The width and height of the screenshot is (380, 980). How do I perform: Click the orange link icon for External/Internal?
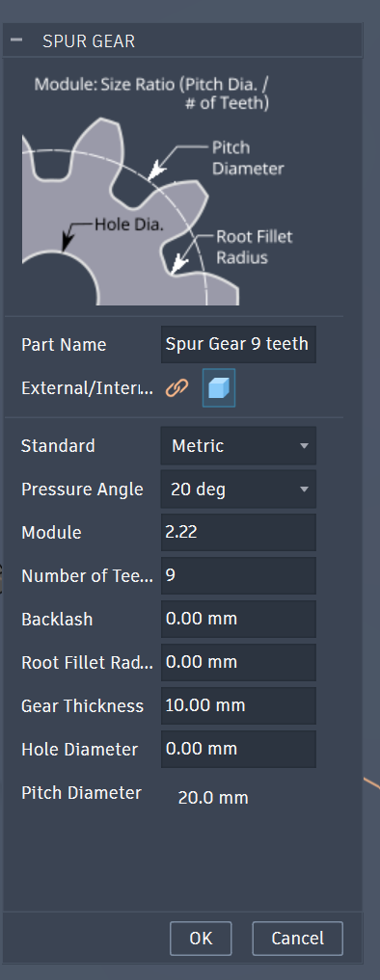[177, 388]
